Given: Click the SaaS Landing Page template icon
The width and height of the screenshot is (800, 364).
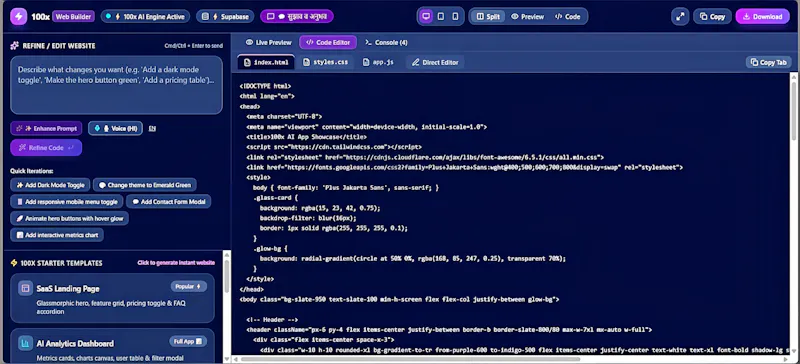Looking at the screenshot, I should (x=25, y=288).
